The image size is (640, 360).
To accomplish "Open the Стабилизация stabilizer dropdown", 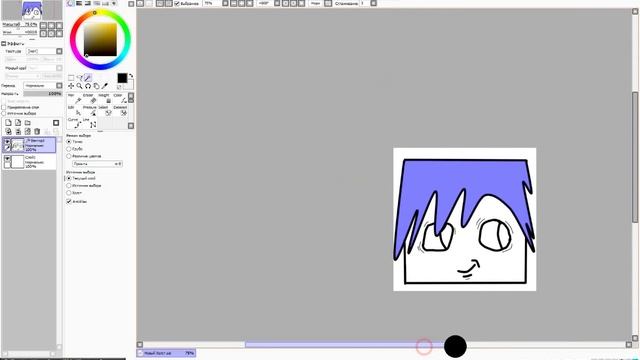I will 373,3.
